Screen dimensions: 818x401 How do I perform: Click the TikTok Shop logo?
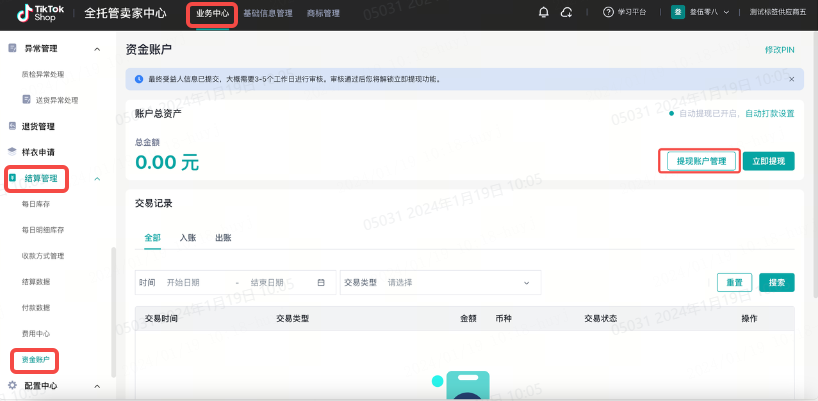click(41, 13)
